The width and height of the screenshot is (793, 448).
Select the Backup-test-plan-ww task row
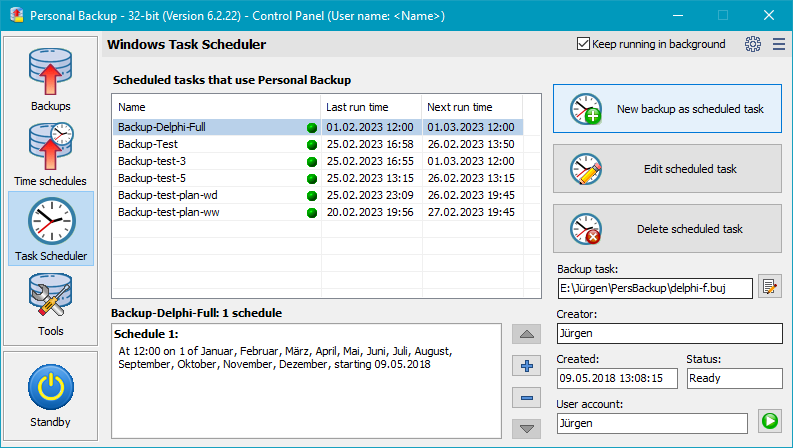(318, 212)
